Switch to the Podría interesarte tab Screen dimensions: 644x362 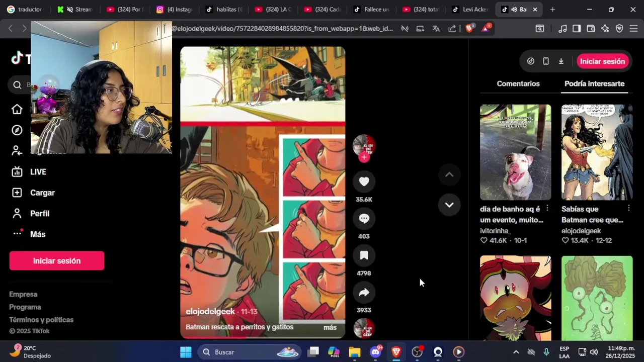point(594,83)
